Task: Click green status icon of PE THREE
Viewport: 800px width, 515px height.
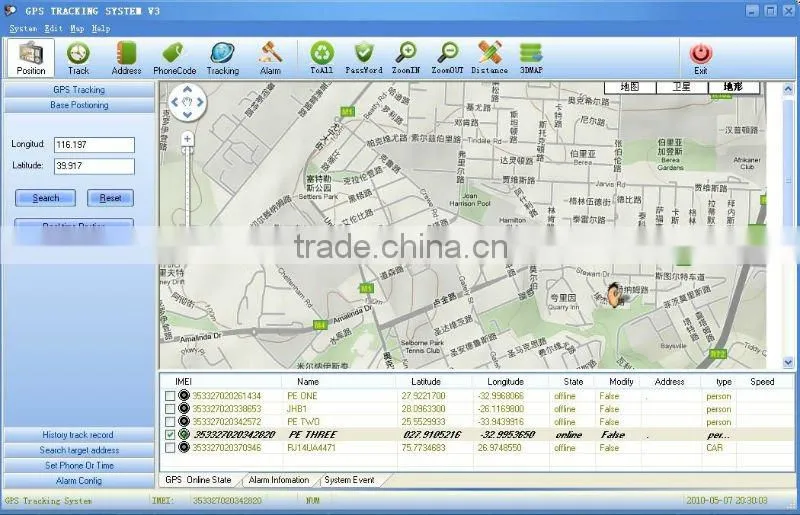Action: [x=184, y=434]
